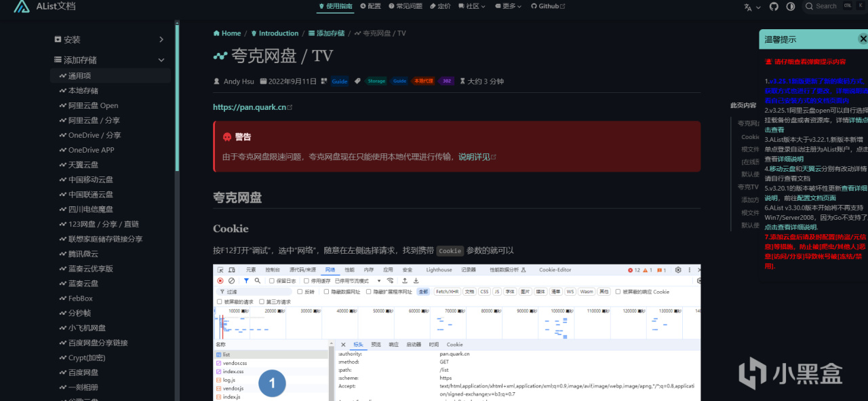The height and width of the screenshot is (401, 868).
Task: Collapse the 添加存储 sidebar section chevron
Action: tap(161, 60)
